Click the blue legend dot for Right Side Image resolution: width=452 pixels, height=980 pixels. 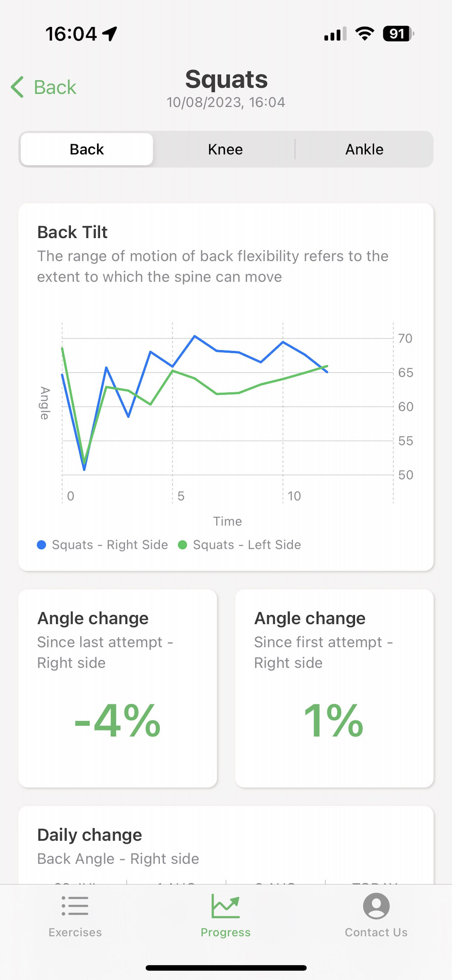[41, 545]
